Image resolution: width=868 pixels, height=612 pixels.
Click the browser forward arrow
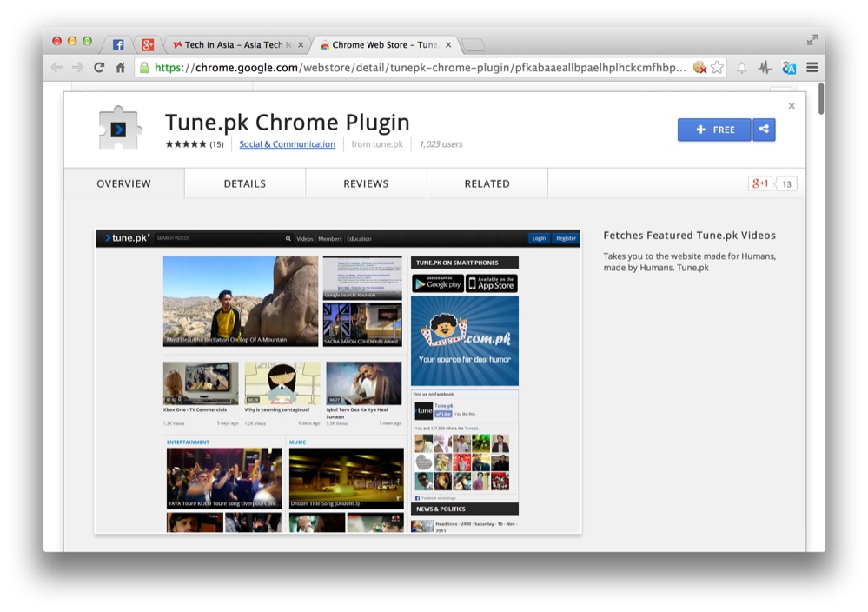[77, 68]
